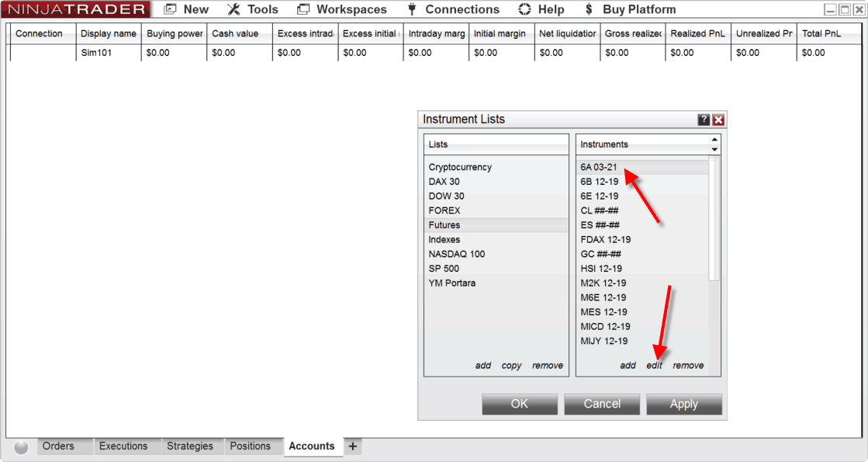This screenshot has width=868, height=462.
Task: Click add under Instruments
Action: tap(628, 366)
